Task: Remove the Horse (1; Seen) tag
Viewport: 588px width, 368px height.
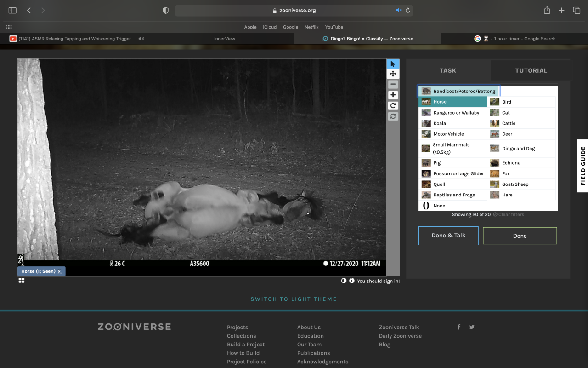Action: tap(60, 272)
